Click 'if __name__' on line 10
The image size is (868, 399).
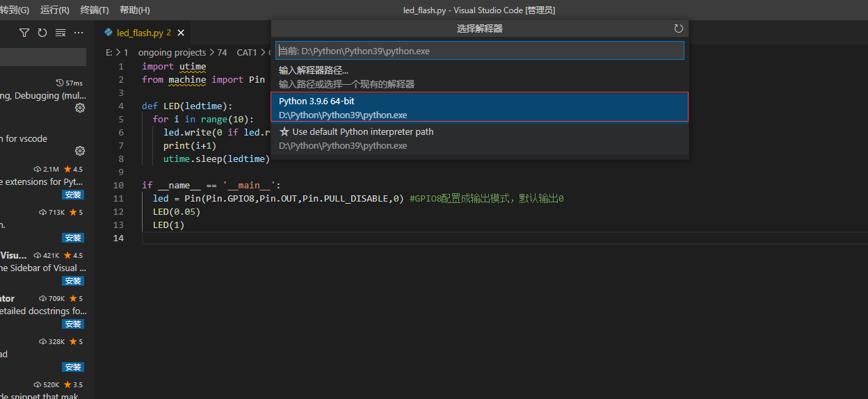click(x=171, y=186)
